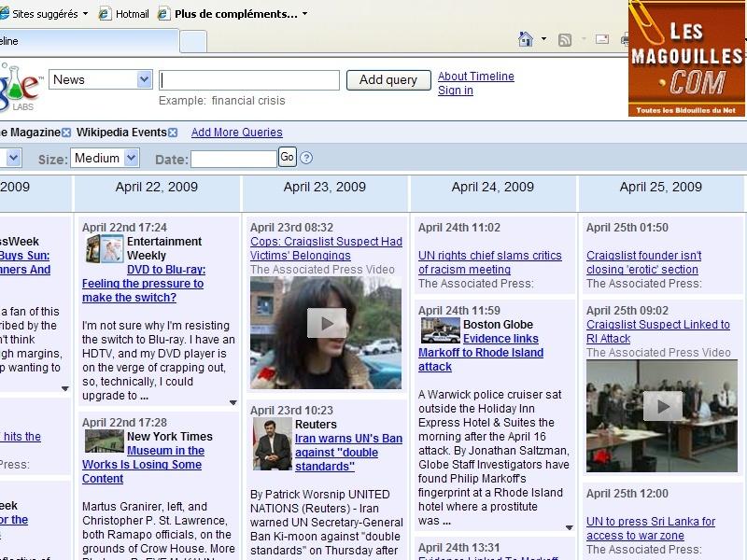Screen dimensions: 747x560
Task: Click the About Timeline link
Action: 475,77
